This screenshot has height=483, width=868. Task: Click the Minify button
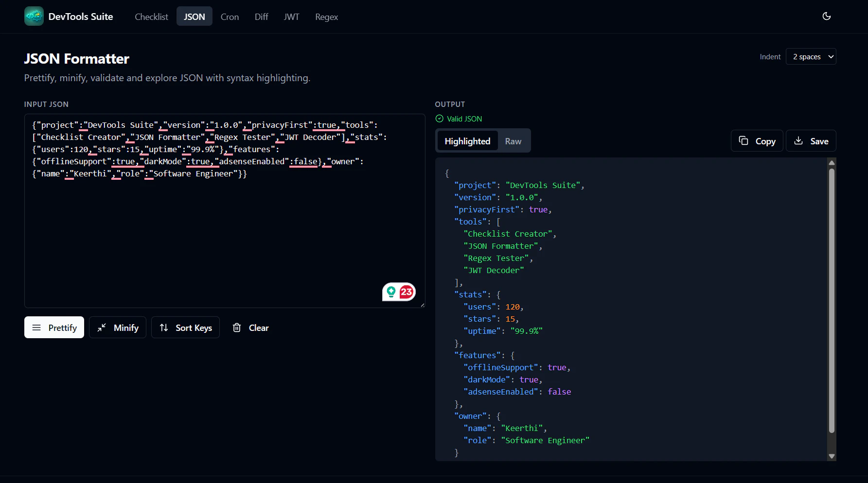pyautogui.click(x=118, y=328)
